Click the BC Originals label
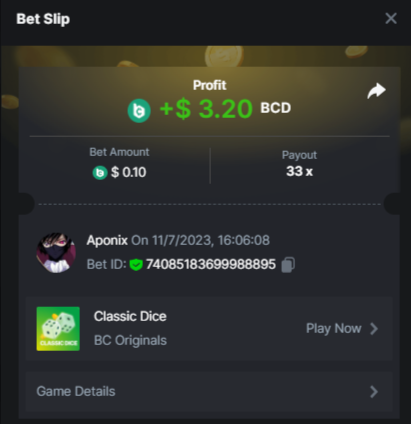 pyautogui.click(x=130, y=341)
